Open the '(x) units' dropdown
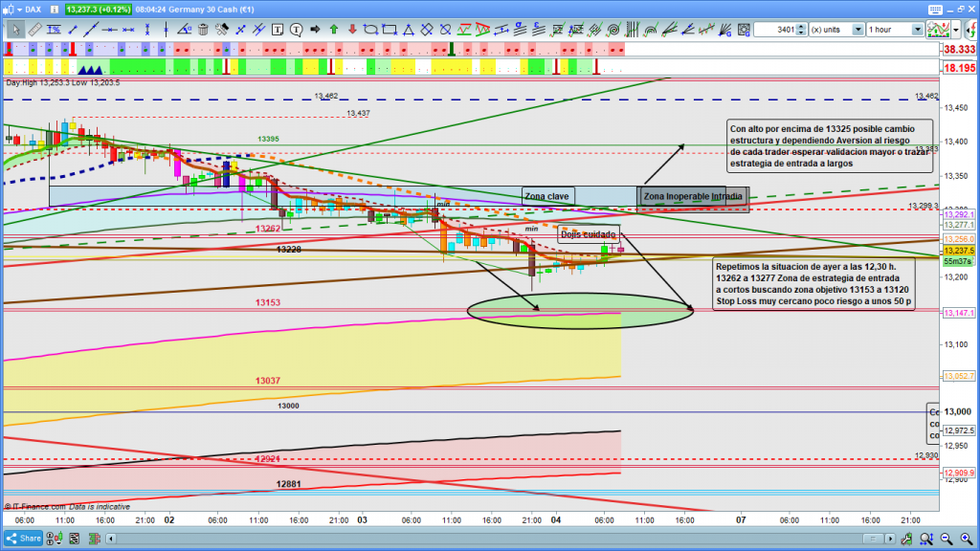Viewport: 980px width, 551px height. click(857, 30)
